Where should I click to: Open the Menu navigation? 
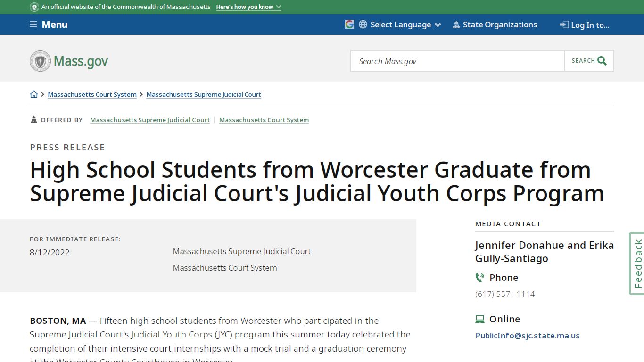pos(49,25)
